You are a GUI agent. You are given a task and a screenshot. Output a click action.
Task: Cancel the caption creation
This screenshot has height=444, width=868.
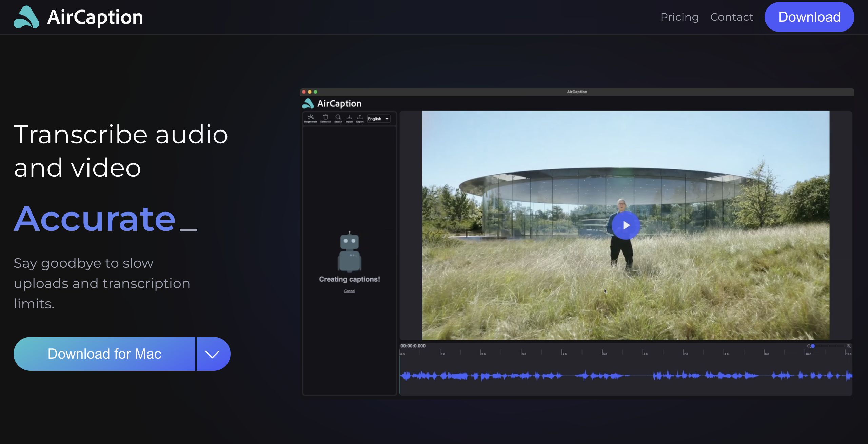click(x=350, y=291)
